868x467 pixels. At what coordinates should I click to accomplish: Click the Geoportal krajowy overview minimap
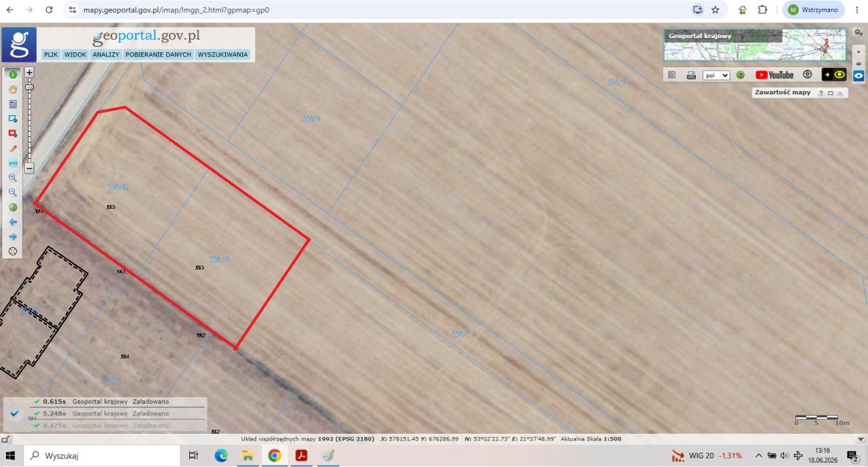755,45
